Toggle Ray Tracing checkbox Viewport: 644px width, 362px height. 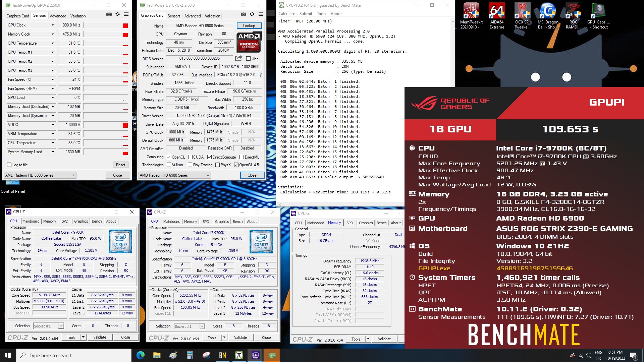tap(190, 165)
